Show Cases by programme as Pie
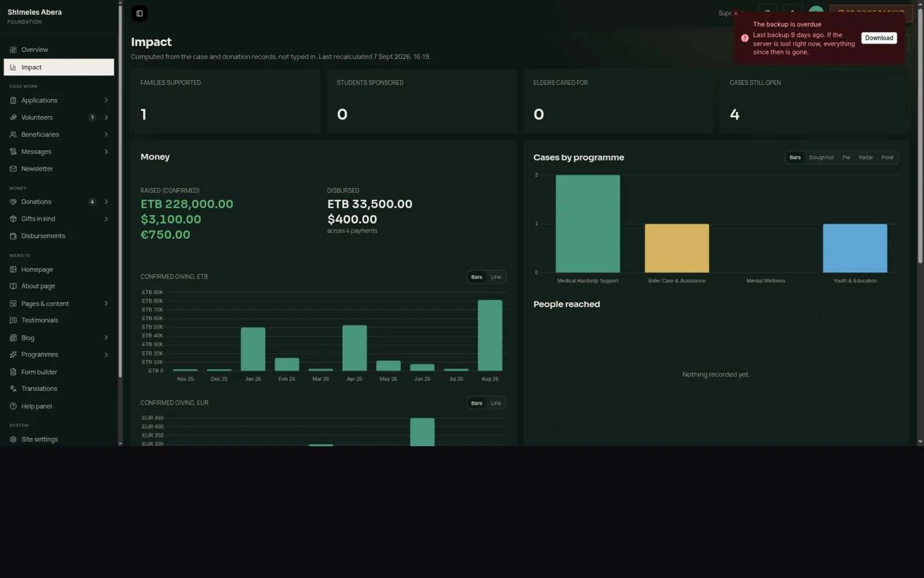Image resolution: width=924 pixels, height=578 pixels. 846,157
